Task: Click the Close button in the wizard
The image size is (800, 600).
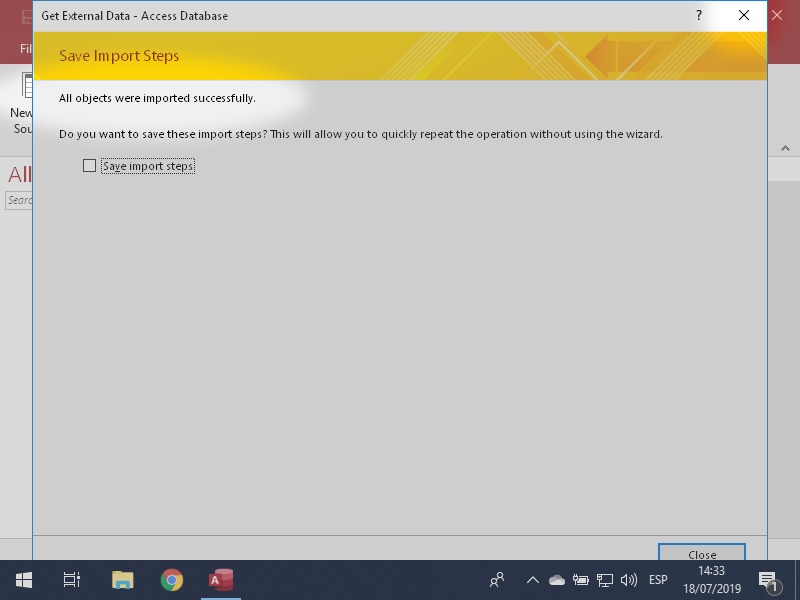Action: [701, 553]
